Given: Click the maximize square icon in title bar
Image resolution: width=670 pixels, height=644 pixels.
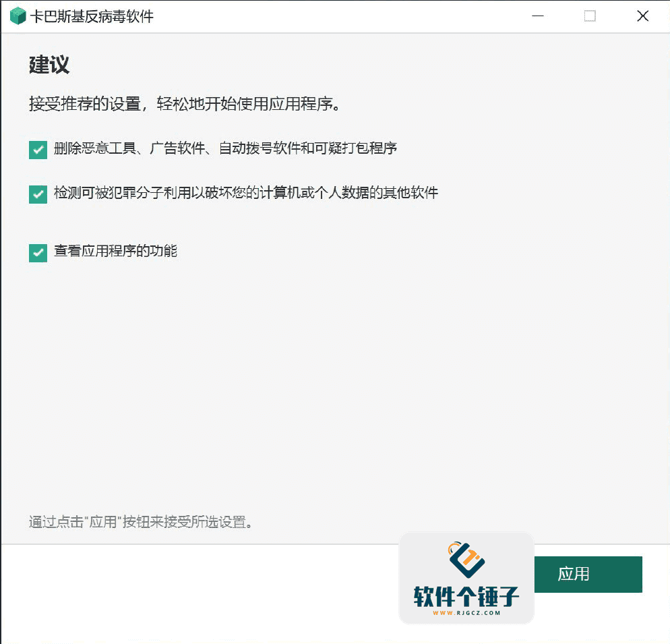Looking at the screenshot, I should (590, 16).
